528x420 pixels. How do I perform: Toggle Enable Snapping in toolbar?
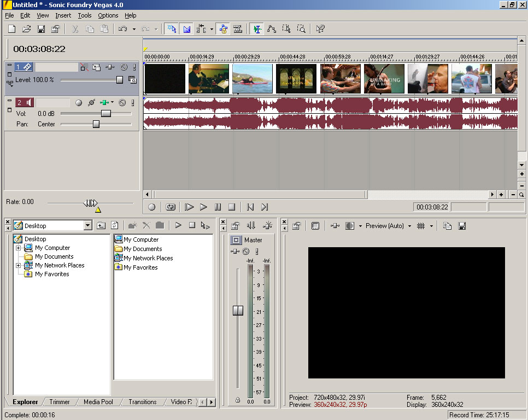(172, 29)
